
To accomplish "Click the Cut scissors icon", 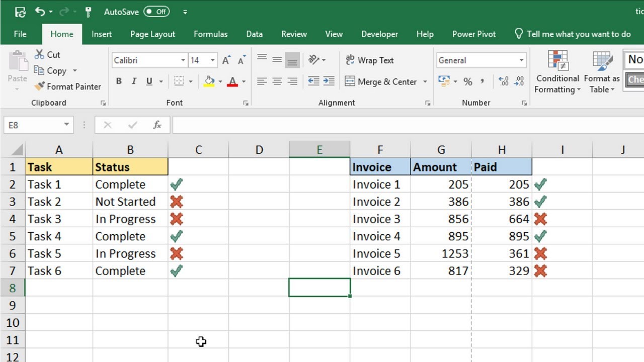I will coord(39,54).
